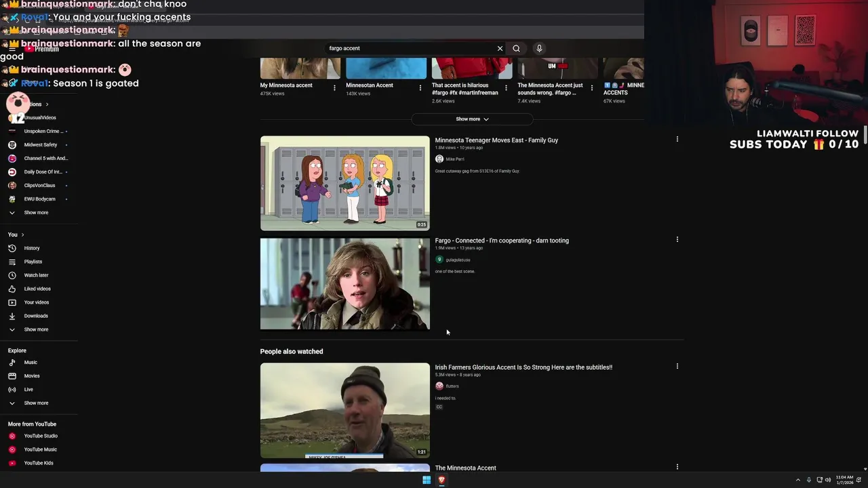Show hidden system tray icons
The width and height of the screenshot is (868, 488).
tap(798, 480)
